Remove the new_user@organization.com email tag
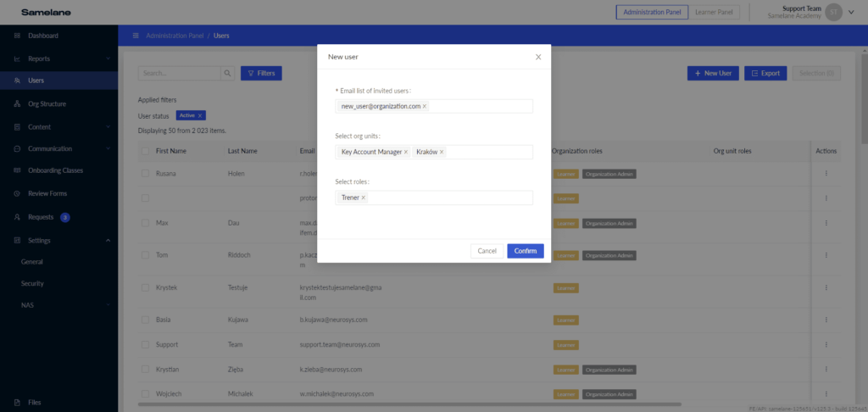This screenshot has width=868, height=412. pyautogui.click(x=425, y=106)
